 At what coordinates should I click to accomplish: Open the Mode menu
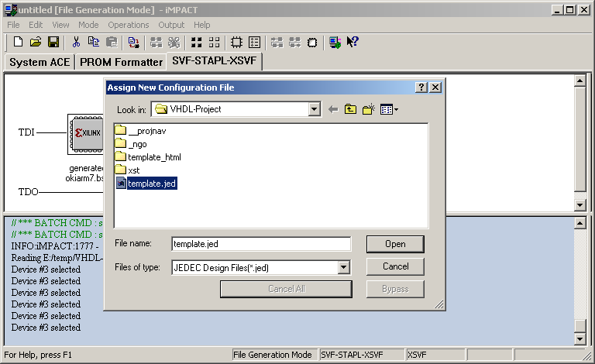point(88,25)
